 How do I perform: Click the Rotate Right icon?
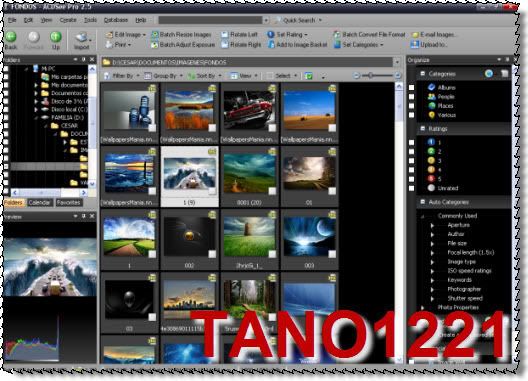pos(225,44)
